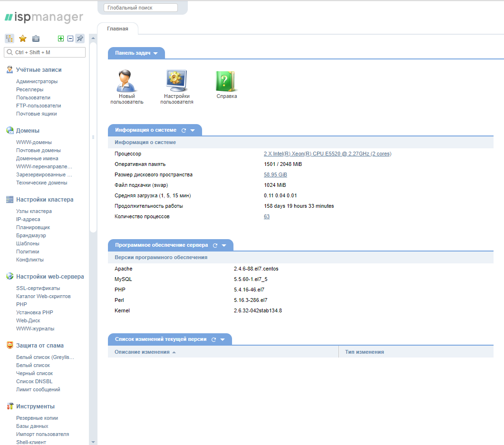Click the Настройки web-сервера section icon
504x445 pixels.
pos(10,276)
